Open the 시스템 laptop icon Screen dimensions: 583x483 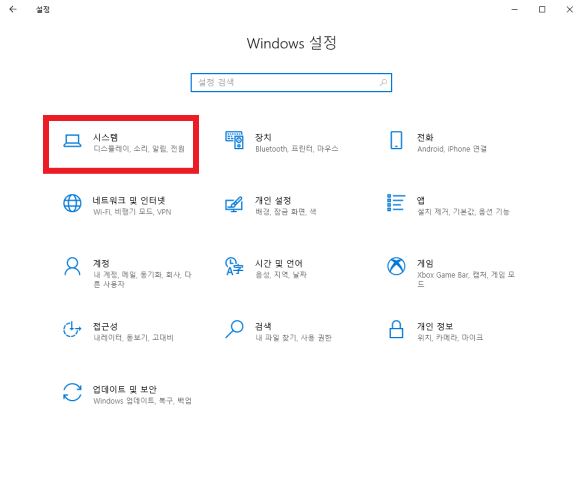click(72, 141)
